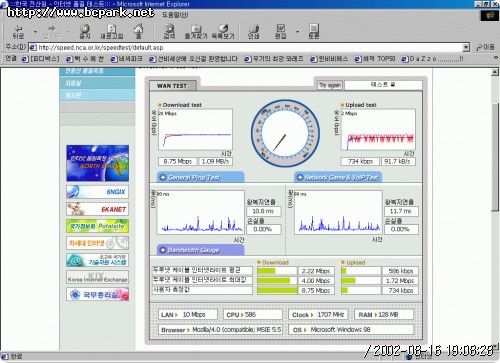
Task: Go back with the 뒤로 toolbar button
Action: (x=18, y=31)
